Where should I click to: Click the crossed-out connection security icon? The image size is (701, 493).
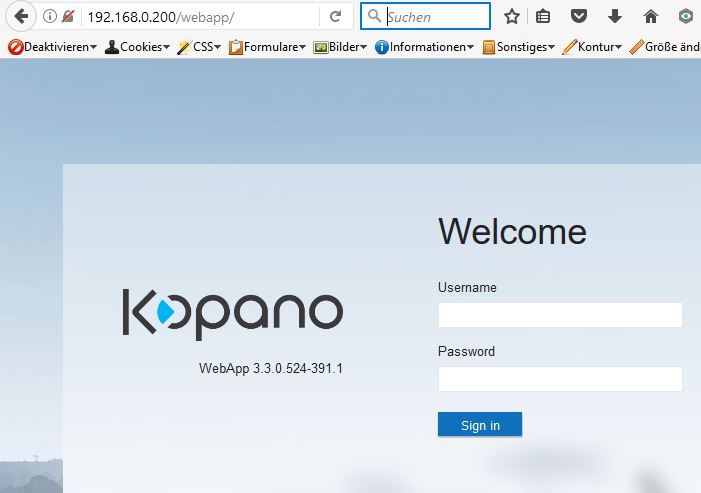click(x=68, y=17)
